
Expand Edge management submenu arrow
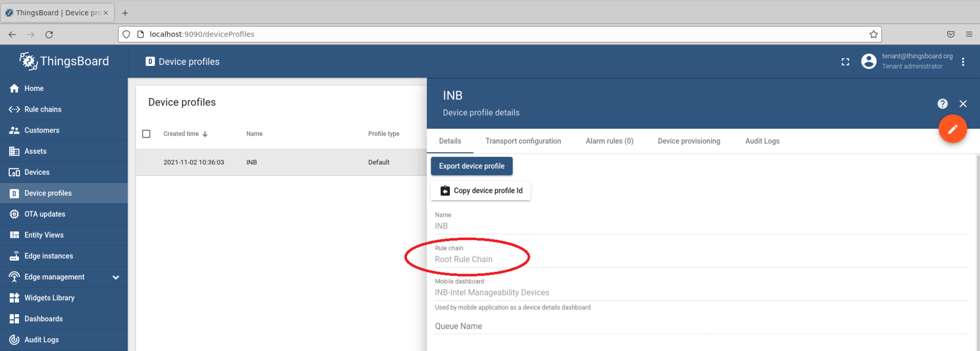pos(115,277)
